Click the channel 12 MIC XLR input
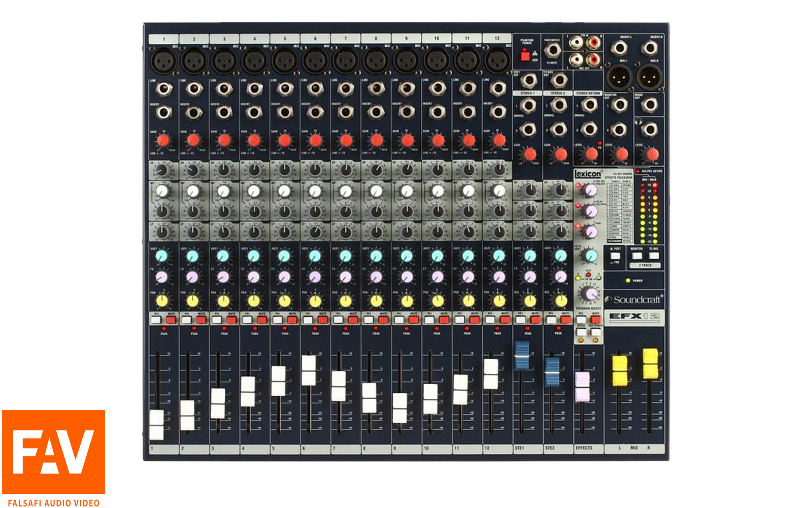 point(498,62)
